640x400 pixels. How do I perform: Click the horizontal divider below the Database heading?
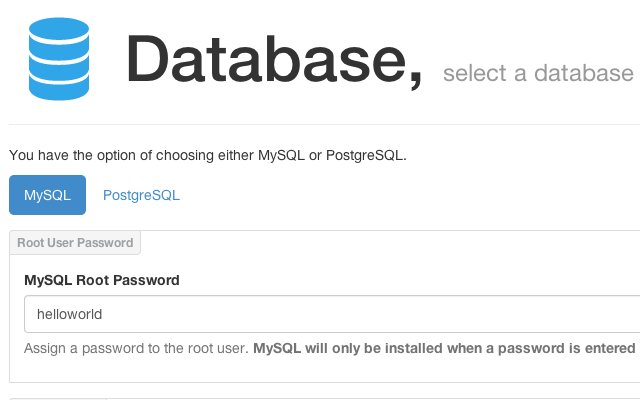click(324, 124)
